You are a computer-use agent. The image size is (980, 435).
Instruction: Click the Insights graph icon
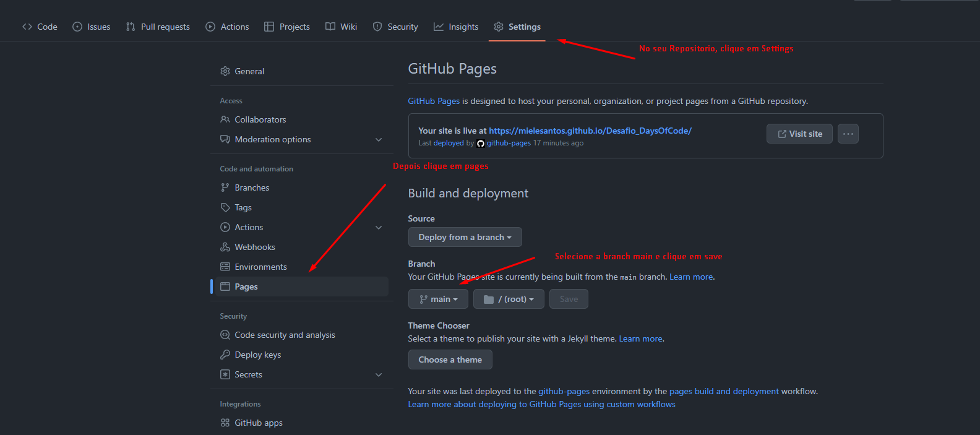439,27
